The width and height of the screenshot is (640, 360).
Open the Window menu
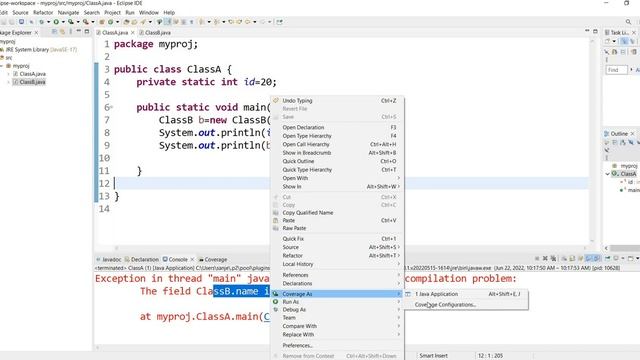click(x=149, y=13)
